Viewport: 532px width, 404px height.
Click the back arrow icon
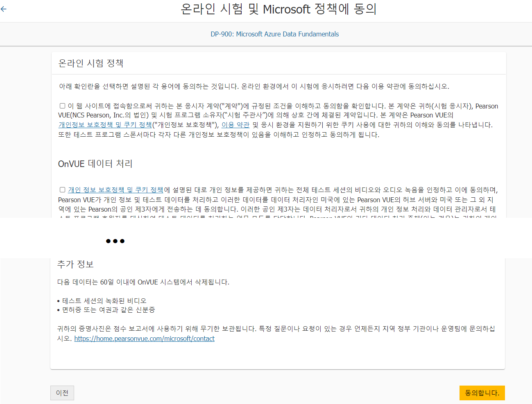(x=4, y=9)
